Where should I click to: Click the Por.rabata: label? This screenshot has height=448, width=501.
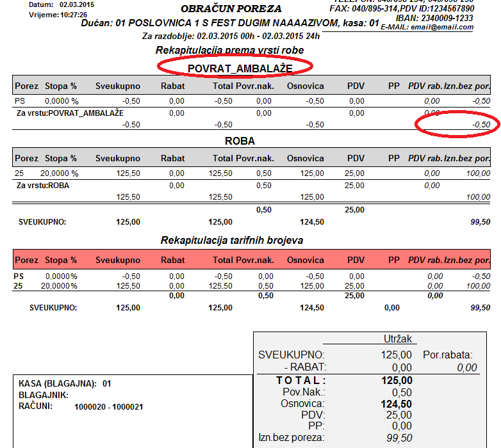448,355
